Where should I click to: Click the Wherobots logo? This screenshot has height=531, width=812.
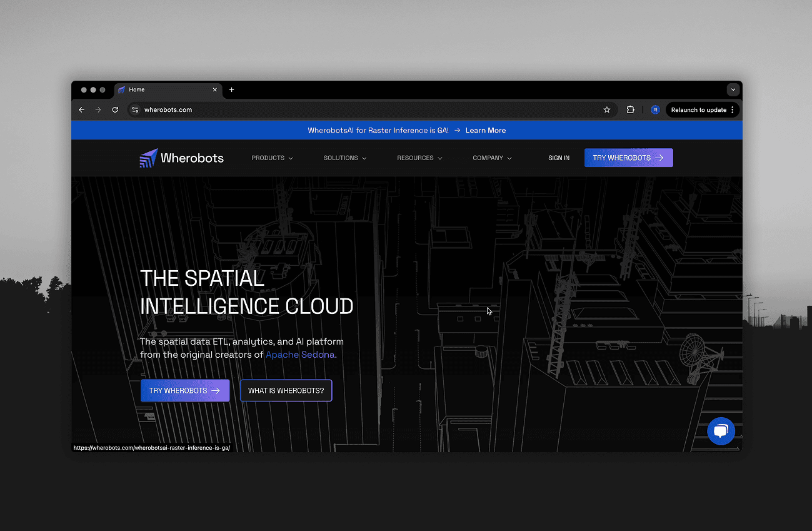click(181, 158)
